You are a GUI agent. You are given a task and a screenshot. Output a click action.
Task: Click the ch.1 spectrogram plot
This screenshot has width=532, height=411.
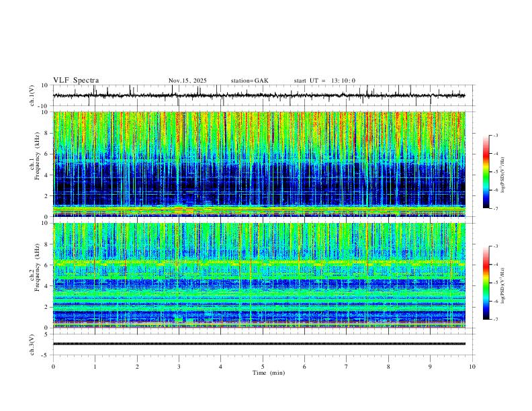[259, 164]
